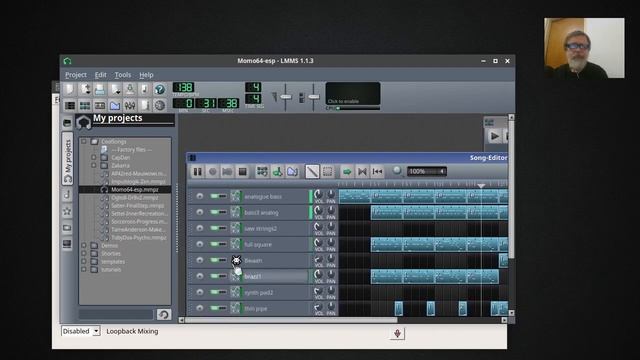Click the VOL knob of bass3 analog track

[318, 211]
